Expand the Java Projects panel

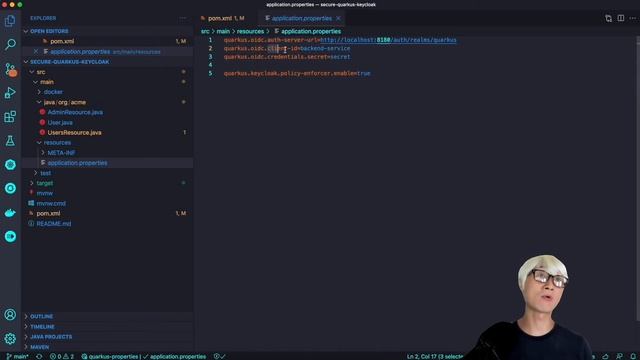click(51, 337)
